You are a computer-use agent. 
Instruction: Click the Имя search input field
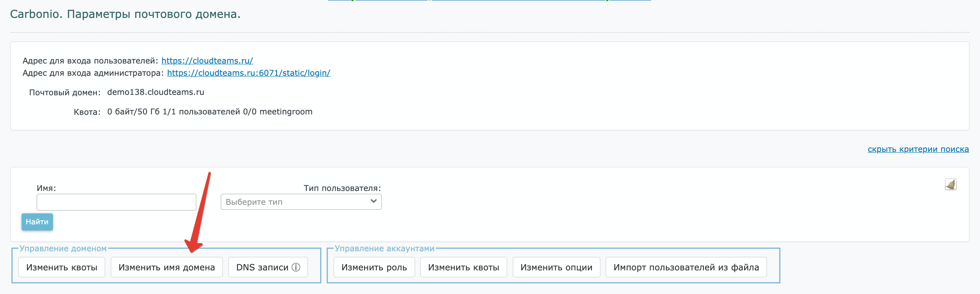(x=116, y=202)
